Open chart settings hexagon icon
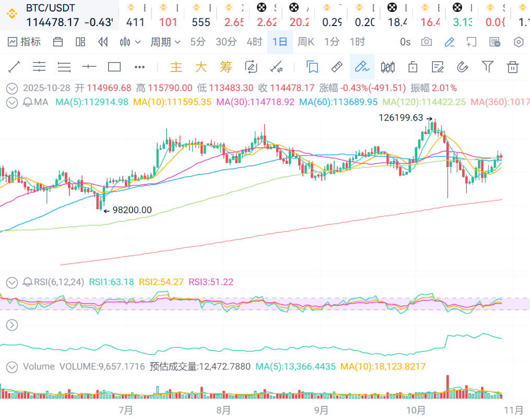 [519, 42]
